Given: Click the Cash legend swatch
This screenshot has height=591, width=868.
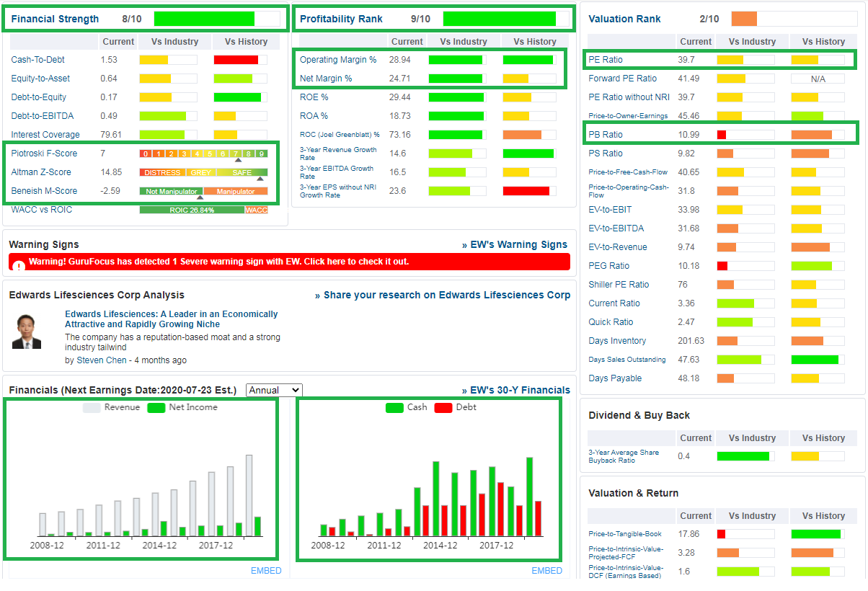Looking at the screenshot, I should point(394,408).
